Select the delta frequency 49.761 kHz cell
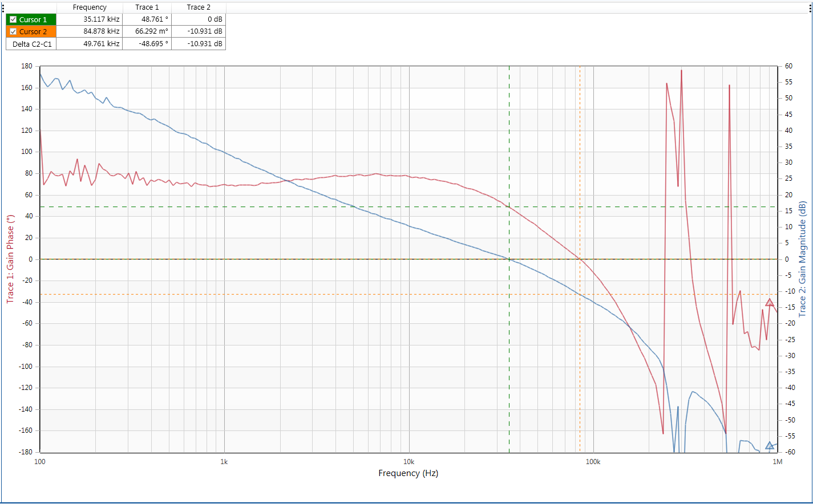The image size is (813, 504). point(89,44)
